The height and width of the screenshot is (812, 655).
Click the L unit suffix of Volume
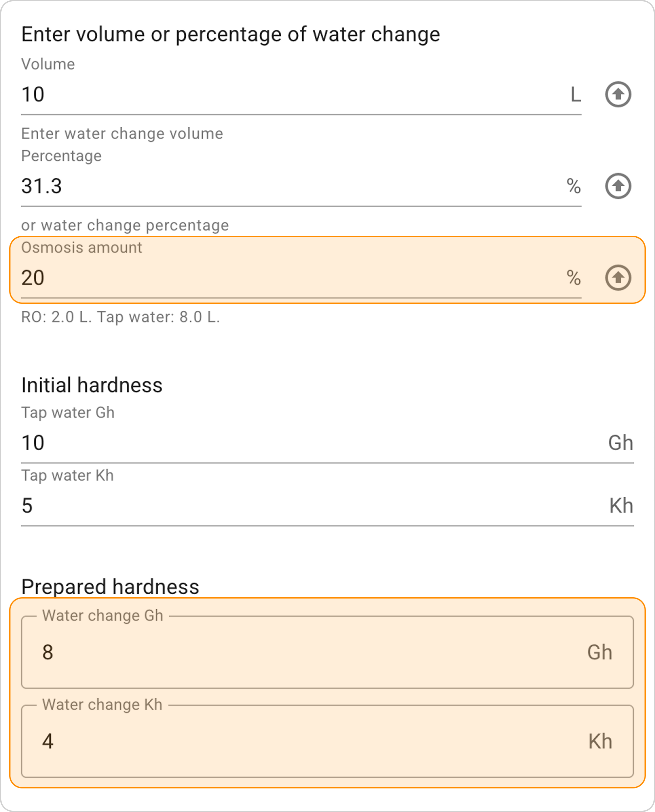575,94
